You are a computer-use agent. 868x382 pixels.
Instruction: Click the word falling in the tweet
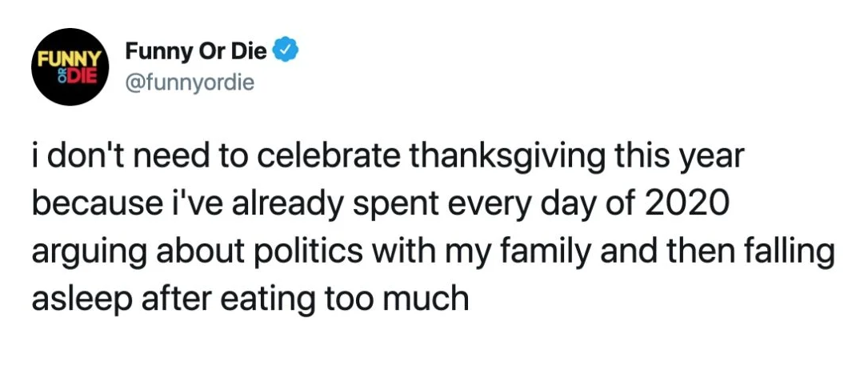pyautogui.click(x=786, y=251)
